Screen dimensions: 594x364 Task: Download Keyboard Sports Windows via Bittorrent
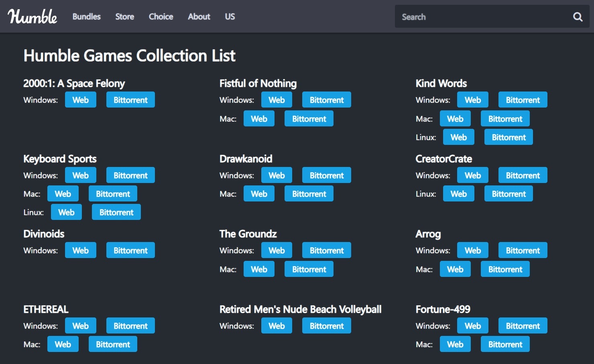tap(130, 175)
